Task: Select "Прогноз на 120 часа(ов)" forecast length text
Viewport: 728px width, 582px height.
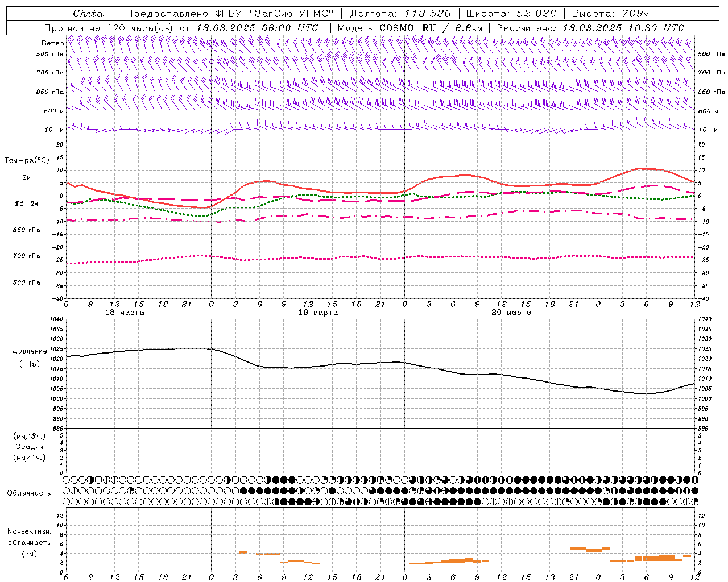Action: click(110, 28)
